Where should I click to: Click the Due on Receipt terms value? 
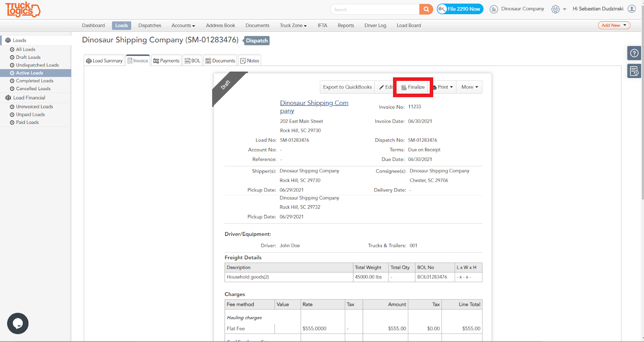tap(424, 150)
